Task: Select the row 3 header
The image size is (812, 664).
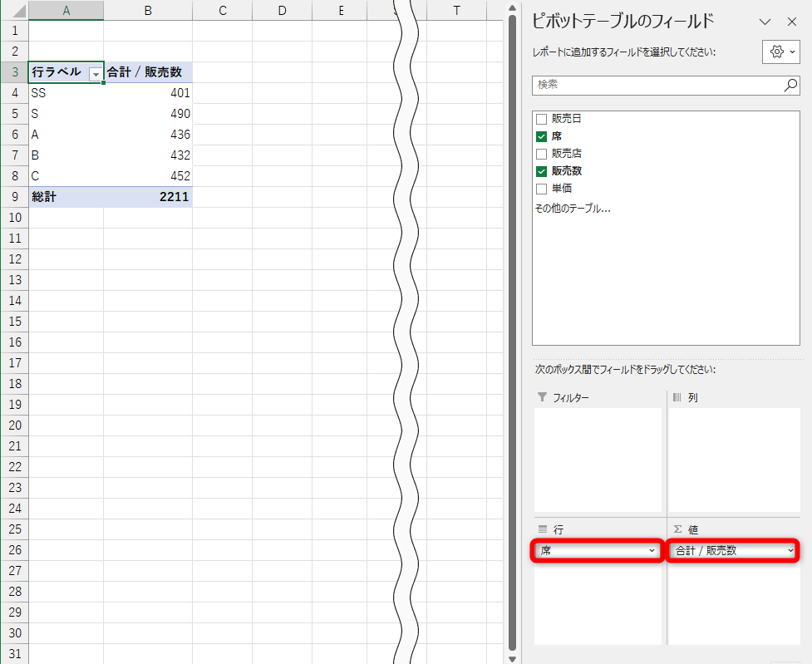Action: click(x=14, y=72)
